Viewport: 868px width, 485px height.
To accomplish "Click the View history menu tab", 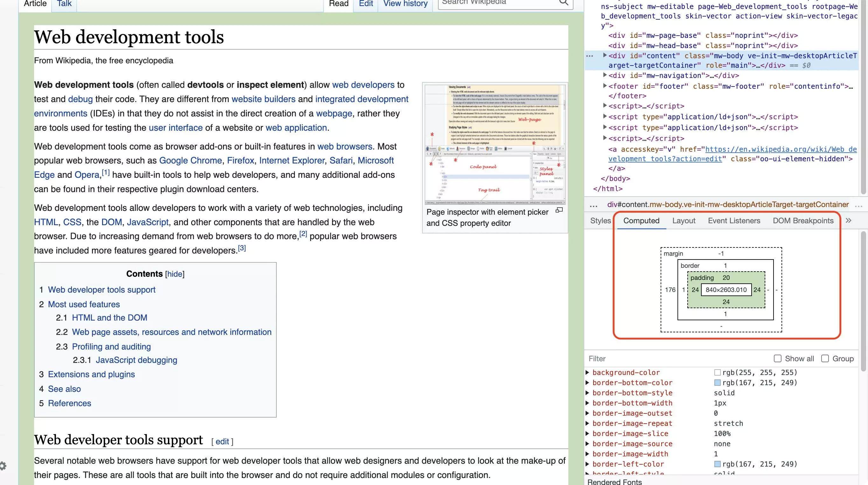I will 406,3.
